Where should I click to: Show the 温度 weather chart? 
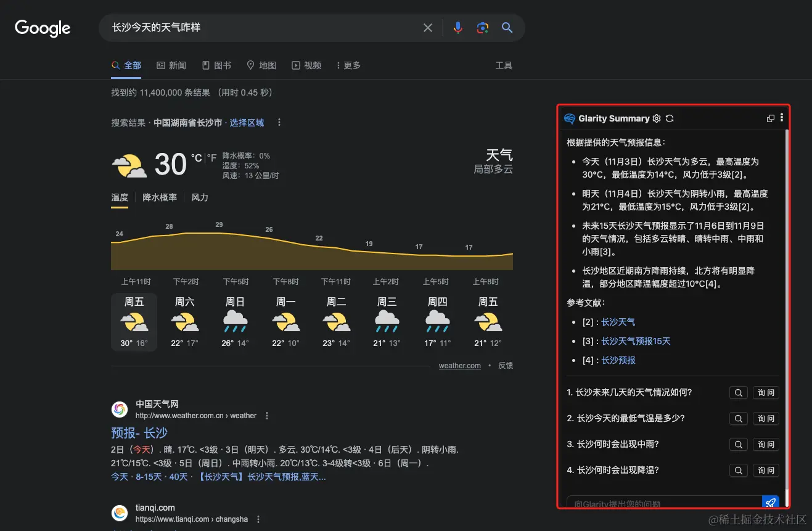[x=120, y=197]
